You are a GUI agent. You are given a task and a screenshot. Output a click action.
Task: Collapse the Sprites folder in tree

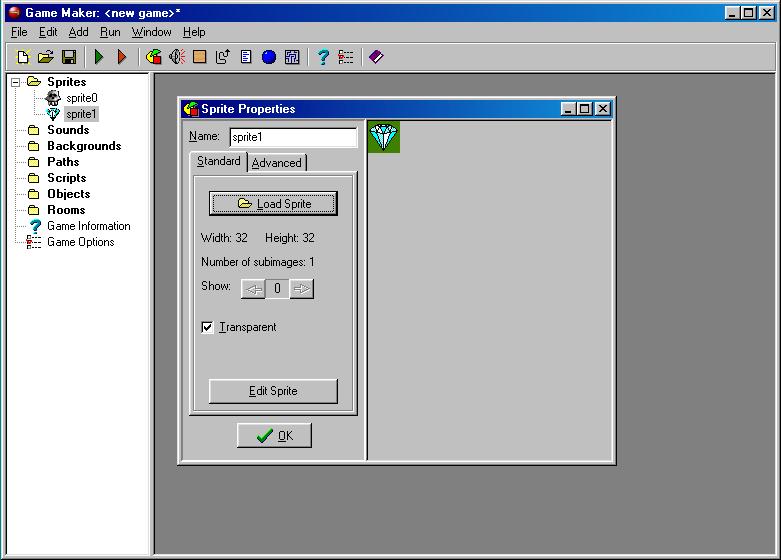(x=16, y=82)
